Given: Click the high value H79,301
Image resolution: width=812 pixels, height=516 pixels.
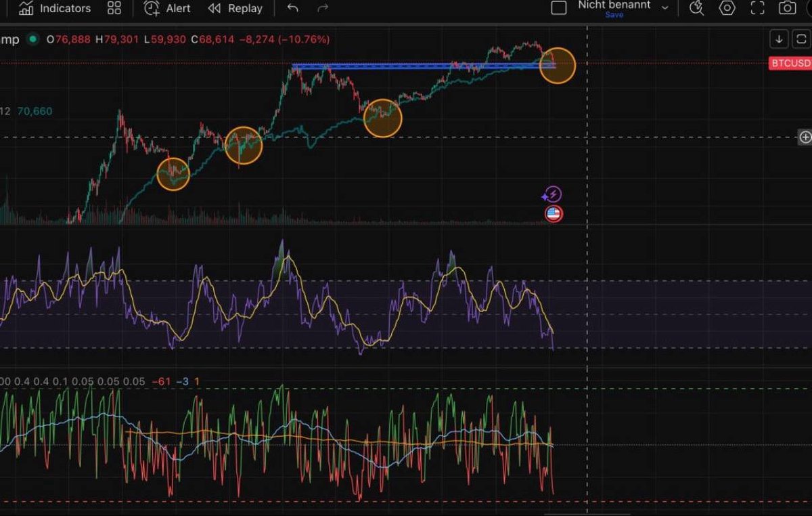Looking at the screenshot, I should click(117, 40).
